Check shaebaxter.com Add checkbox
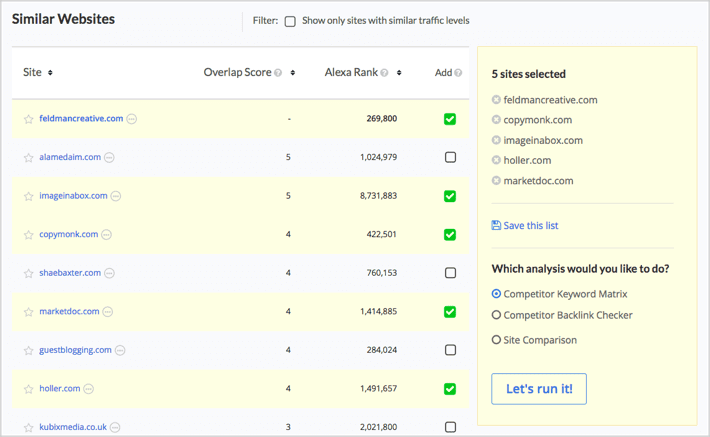This screenshot has height=437, width=710. tap(450, 273)
